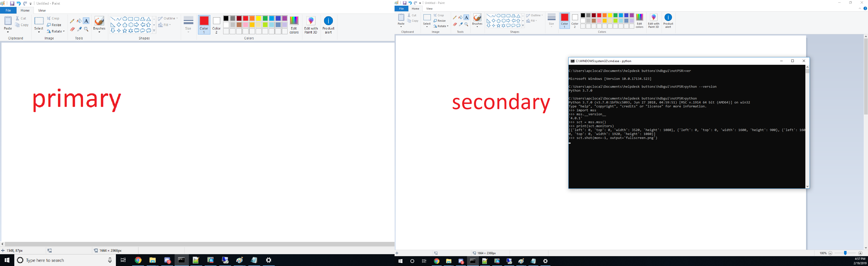This screenshot has width=868, height=266.
Task: Activate Color 2 in the left Paint window
Action: point(216,25)
